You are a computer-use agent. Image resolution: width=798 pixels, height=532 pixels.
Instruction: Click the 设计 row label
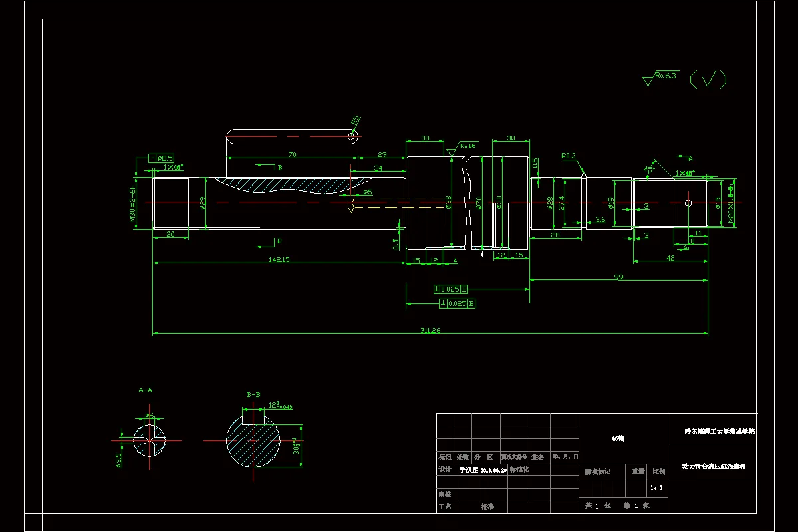pyautogui.click(x=445, y=469)
